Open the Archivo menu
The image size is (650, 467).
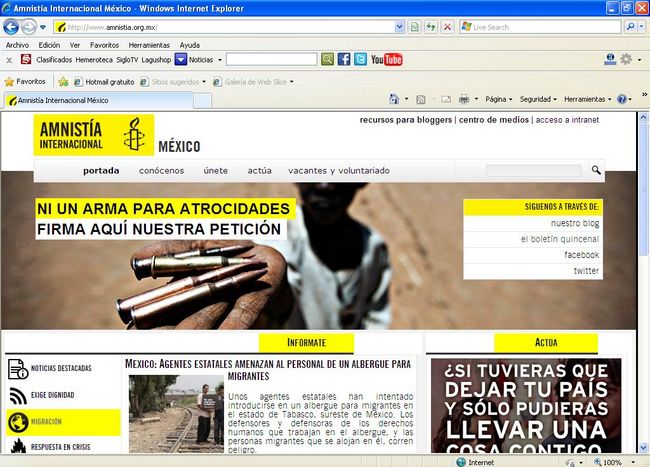point(17,45)
